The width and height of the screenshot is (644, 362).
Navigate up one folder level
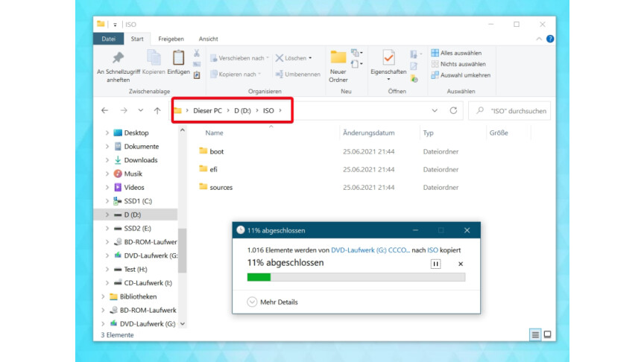(157, 110)
